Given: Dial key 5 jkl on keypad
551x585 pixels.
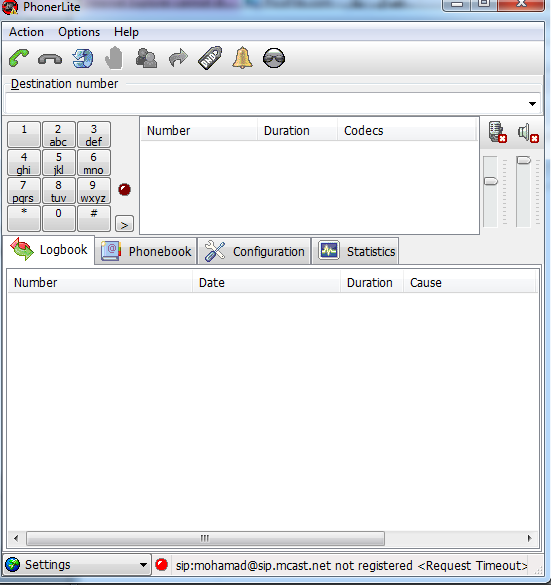Looking at the screenshot, I should pyautogui.click(x=59, y=163).
